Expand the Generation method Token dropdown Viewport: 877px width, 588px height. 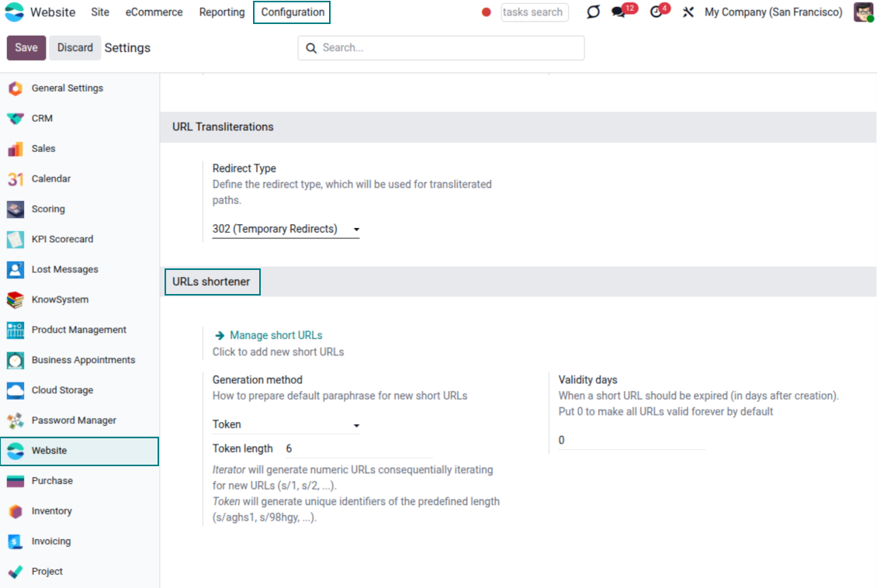[286, 425]
